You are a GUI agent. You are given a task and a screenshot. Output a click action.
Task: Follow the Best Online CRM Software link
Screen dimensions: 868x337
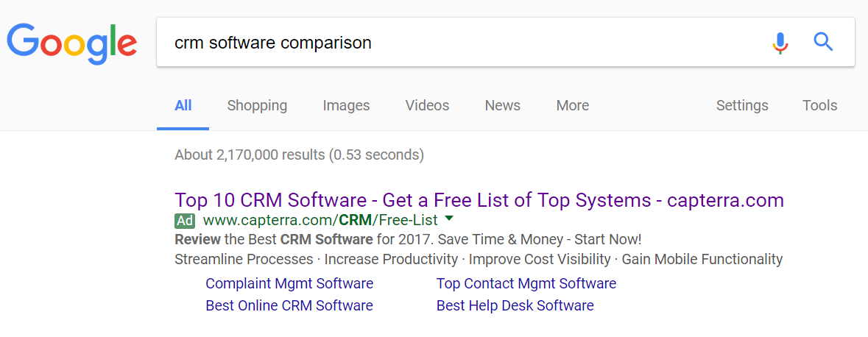[x=289, y=305]
